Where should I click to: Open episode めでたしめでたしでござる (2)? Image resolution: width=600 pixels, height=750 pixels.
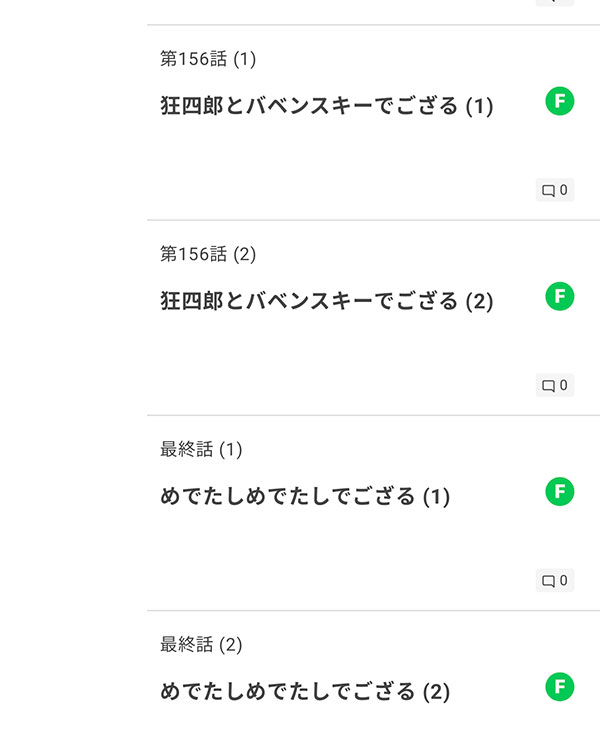[x=305, y=691]
